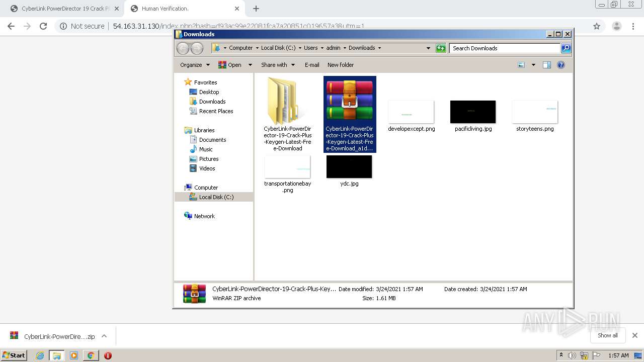The image size is (644, 362).
Task: Expand the Open button dropdown arrow
Action: pyautogui.click(x=249, y=65)
